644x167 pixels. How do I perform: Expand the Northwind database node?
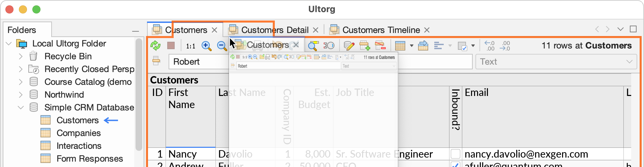21,95
